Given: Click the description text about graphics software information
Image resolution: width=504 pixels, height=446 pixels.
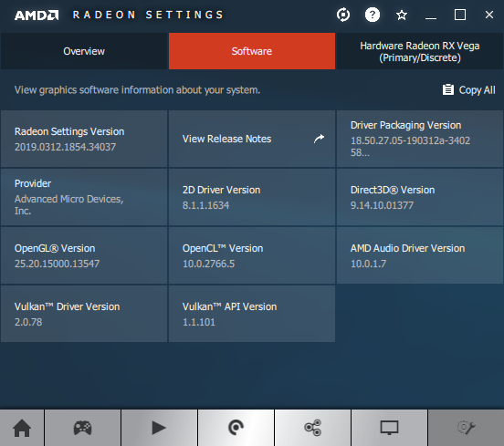Looking at the screenshot, I should coord(137,90).
